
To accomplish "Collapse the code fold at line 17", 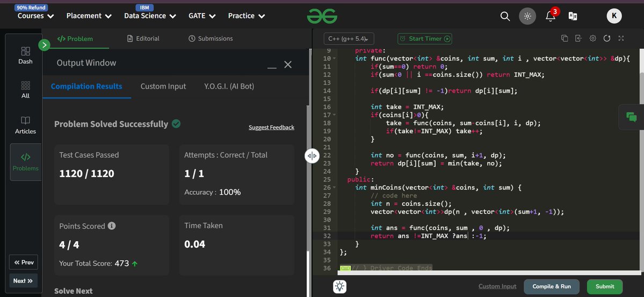I will pyautogui.click(x=334, y=115).
